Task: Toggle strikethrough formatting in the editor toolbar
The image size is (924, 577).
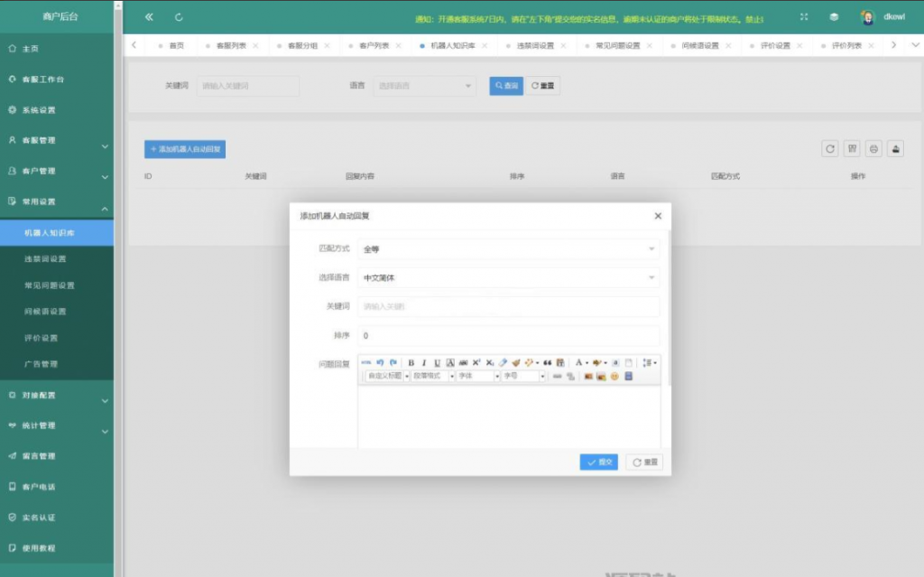Action: [x=463, y=363]
